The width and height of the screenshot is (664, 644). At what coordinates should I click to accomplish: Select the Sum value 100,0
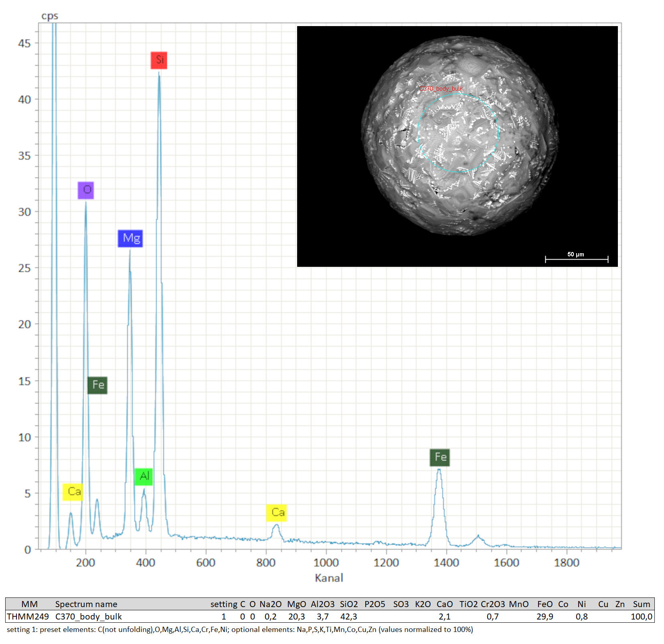(x=641, y=616)
